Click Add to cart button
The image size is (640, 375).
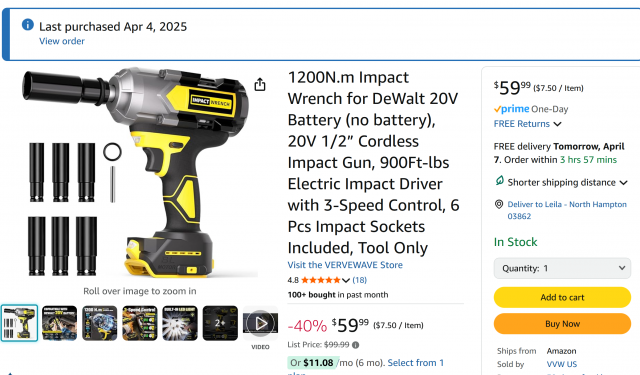[x=562, y=297]
